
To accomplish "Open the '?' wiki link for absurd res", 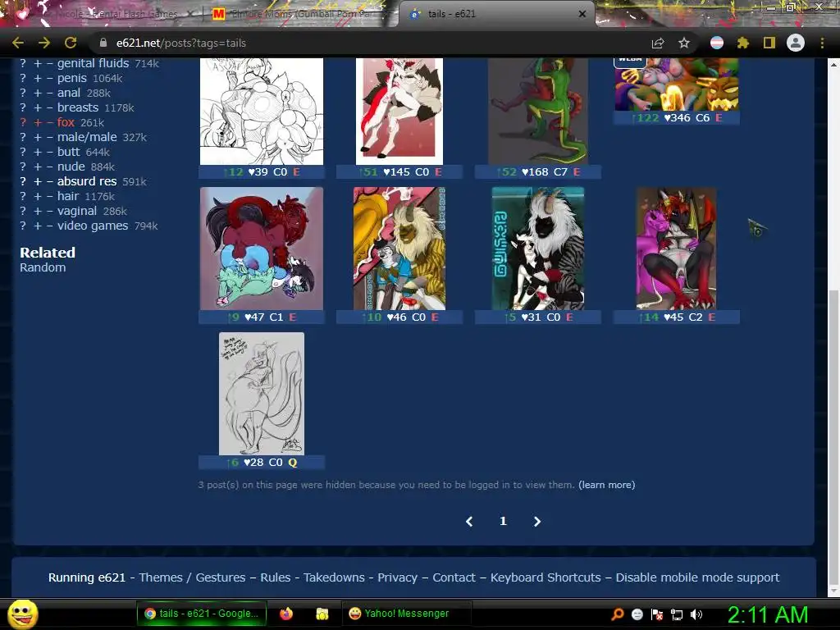I will coord(22,181).
